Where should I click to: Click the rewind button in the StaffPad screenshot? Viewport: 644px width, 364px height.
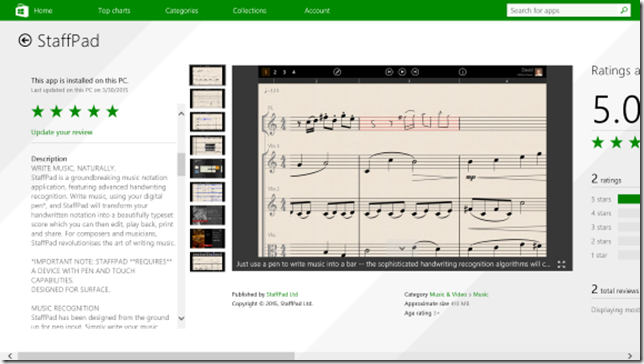click(x=389, y=72)
